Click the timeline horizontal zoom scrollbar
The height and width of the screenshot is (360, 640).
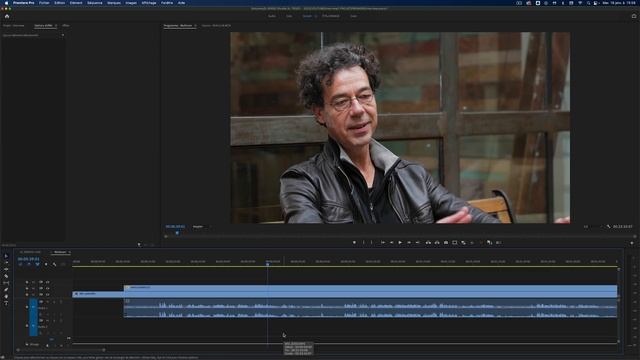[61, 350]
